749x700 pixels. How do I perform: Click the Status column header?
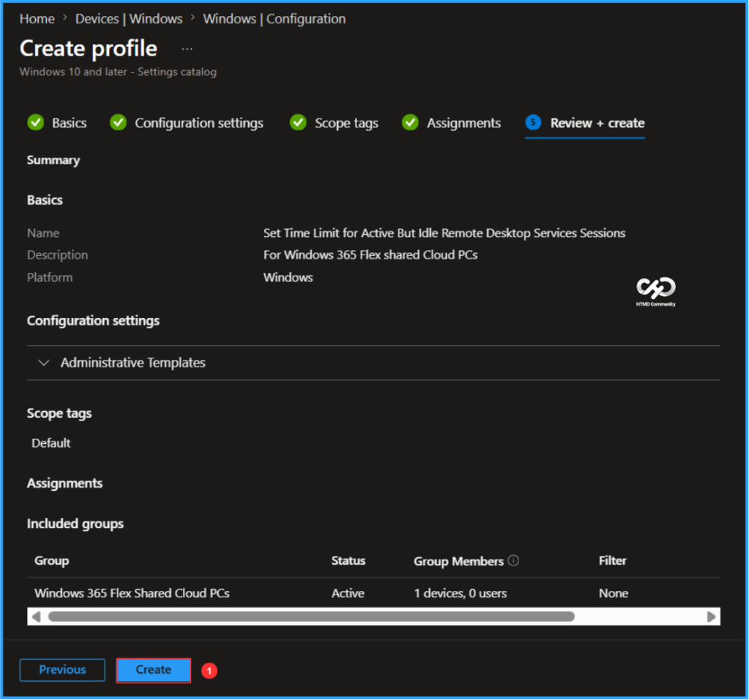point(348,560)
